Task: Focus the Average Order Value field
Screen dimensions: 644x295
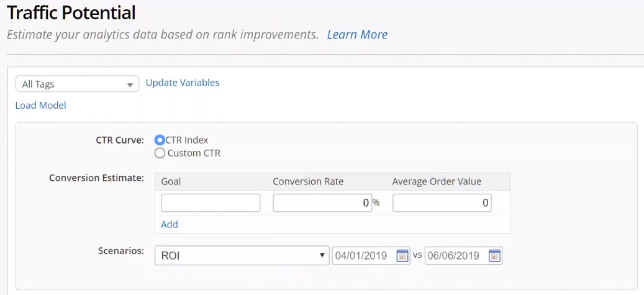Action: click(442, 203)
